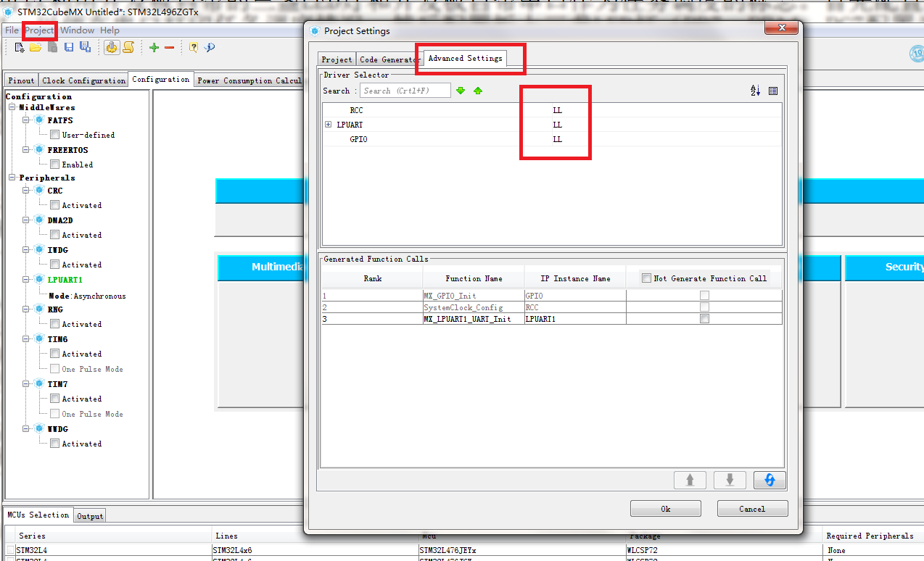Collapse the FREERTOS tree node

(26, 150)
